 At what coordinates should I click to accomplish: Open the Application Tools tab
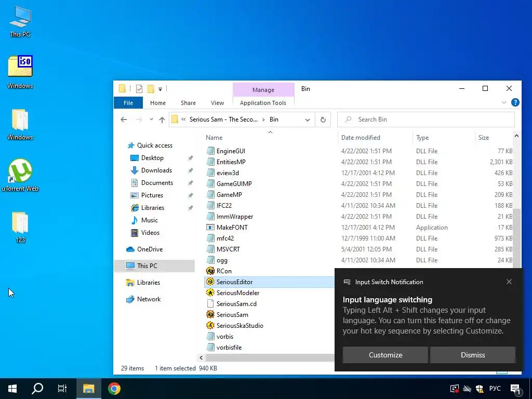pyautogui.click(x=263, y=103)
